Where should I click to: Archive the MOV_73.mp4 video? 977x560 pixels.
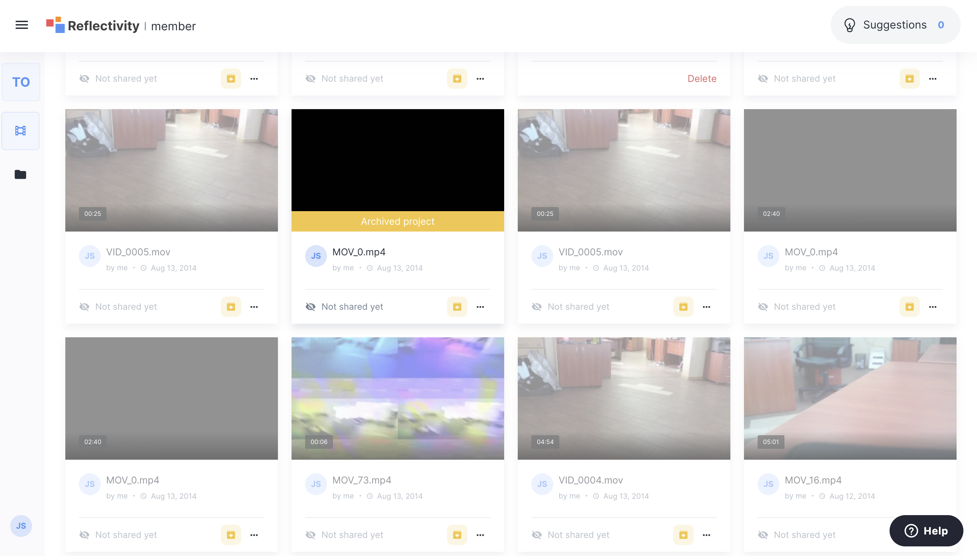pos(457,534)
